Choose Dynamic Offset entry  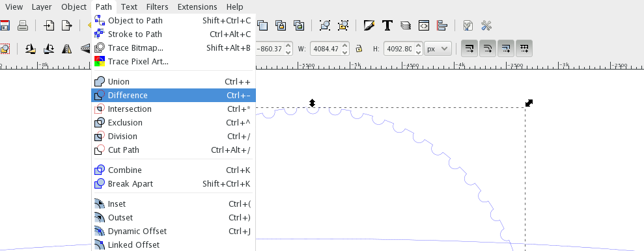pos(173,231)
